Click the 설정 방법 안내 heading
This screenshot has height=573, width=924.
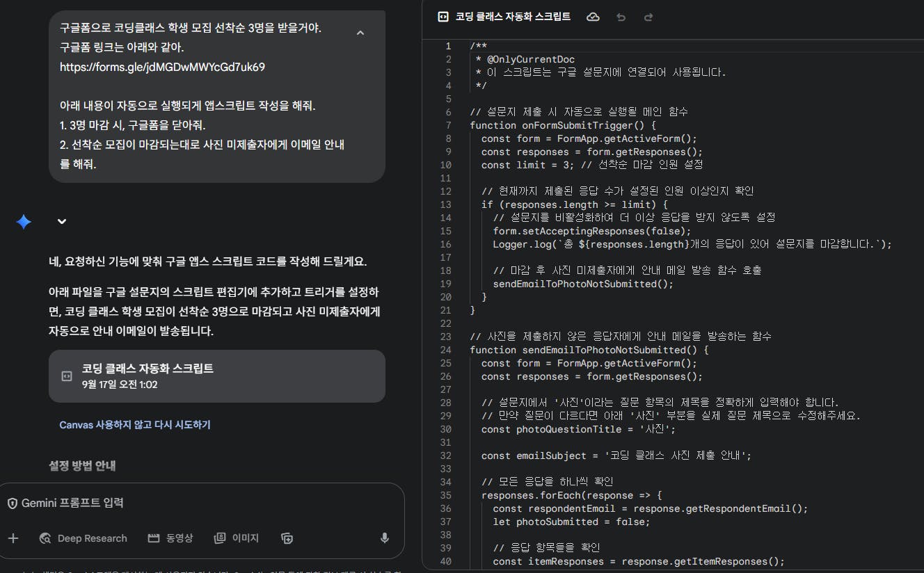(x=82, y=465)
